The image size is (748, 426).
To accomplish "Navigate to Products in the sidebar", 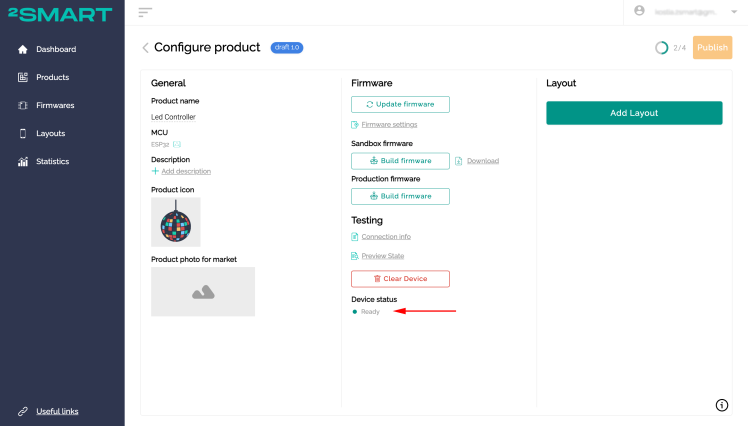I will click(52, 77).
